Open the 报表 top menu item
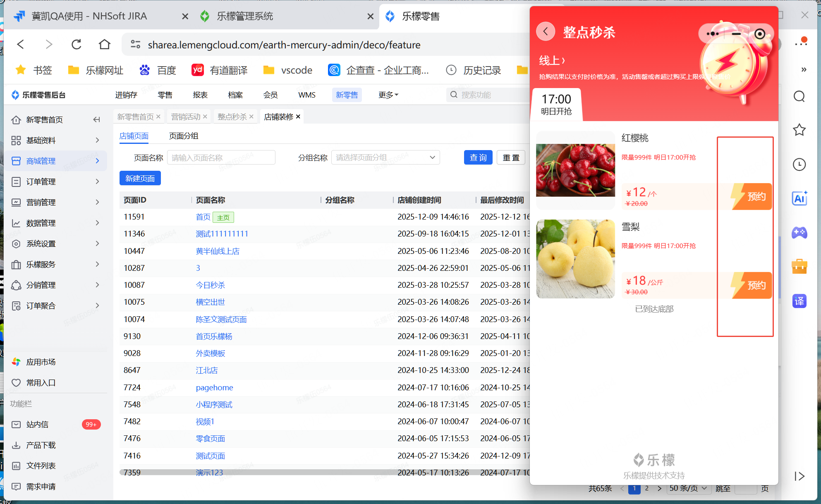 (200, 95)
